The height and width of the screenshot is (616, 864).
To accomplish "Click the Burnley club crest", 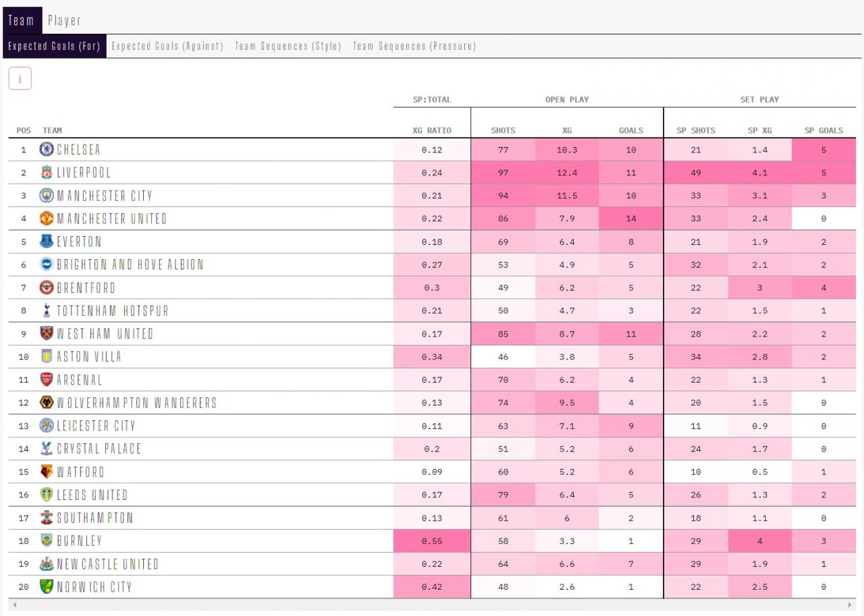I will tap(46, 540).
